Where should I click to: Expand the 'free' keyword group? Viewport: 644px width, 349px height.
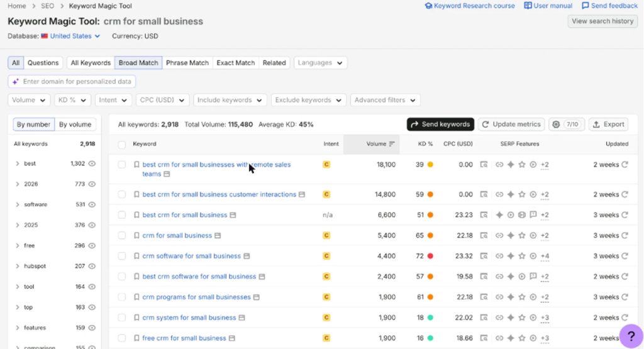point(17,245)
